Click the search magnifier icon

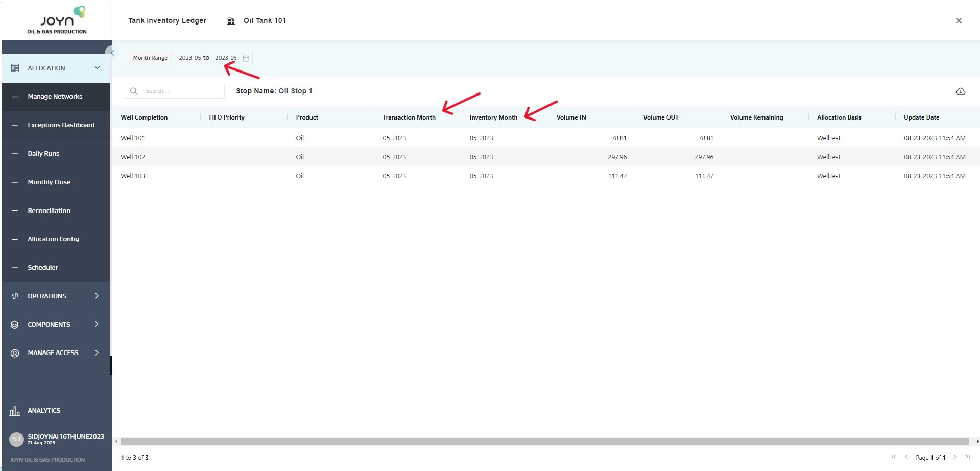click(x=134, y=91)
